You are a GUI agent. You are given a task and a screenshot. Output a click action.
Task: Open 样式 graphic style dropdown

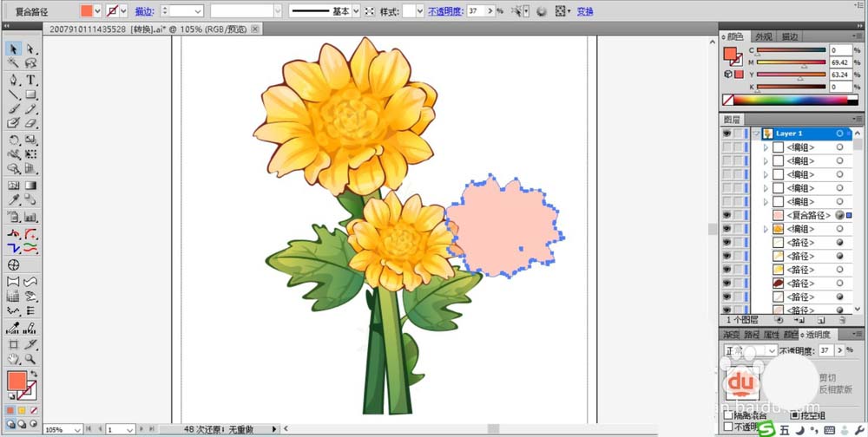click(419, 11)
